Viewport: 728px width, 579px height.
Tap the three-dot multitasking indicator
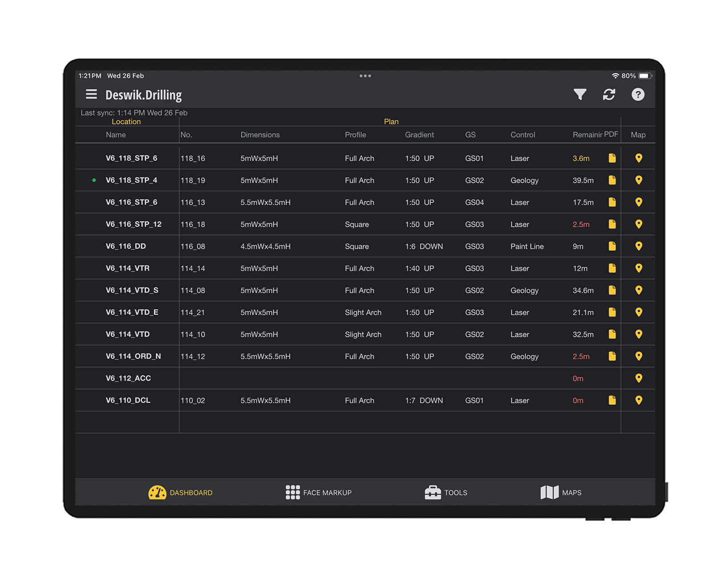[x=365, y=76]
